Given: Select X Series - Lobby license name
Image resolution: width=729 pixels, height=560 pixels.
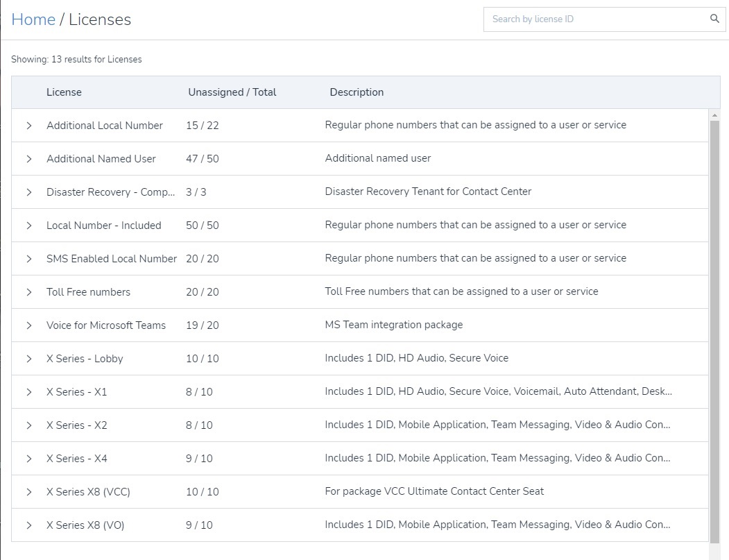Looking at the screenshot, I should coord(85,359).
